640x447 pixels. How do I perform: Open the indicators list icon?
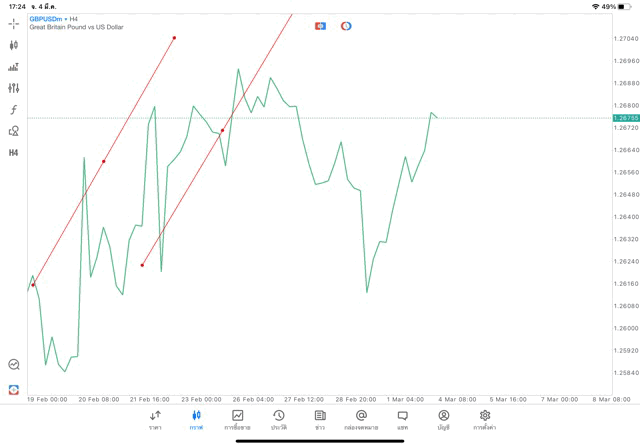point(14,67)
